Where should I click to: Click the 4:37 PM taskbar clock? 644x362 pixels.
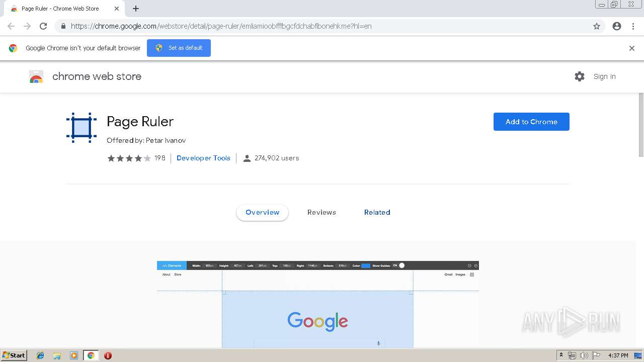[618, 355]
